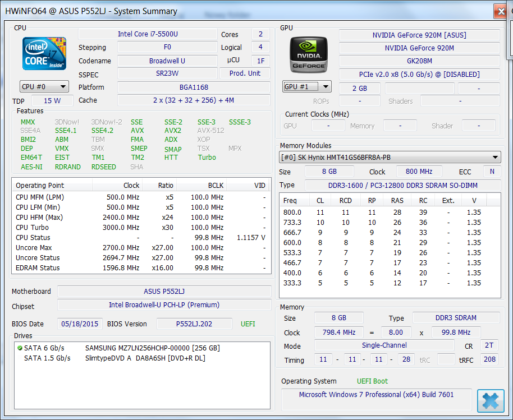Click the Intel Core i7-5500U name field
513x420 pixels.
click(148, 34)
